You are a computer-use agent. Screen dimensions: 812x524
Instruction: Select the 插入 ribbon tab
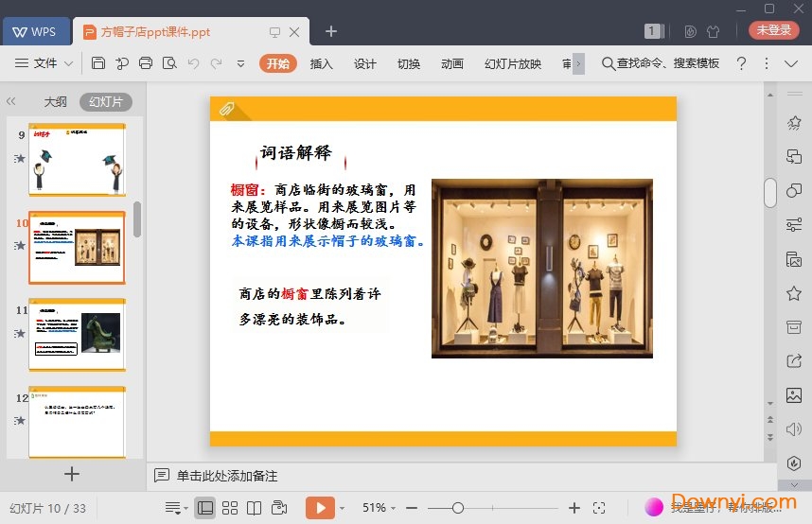click(321, 63)
